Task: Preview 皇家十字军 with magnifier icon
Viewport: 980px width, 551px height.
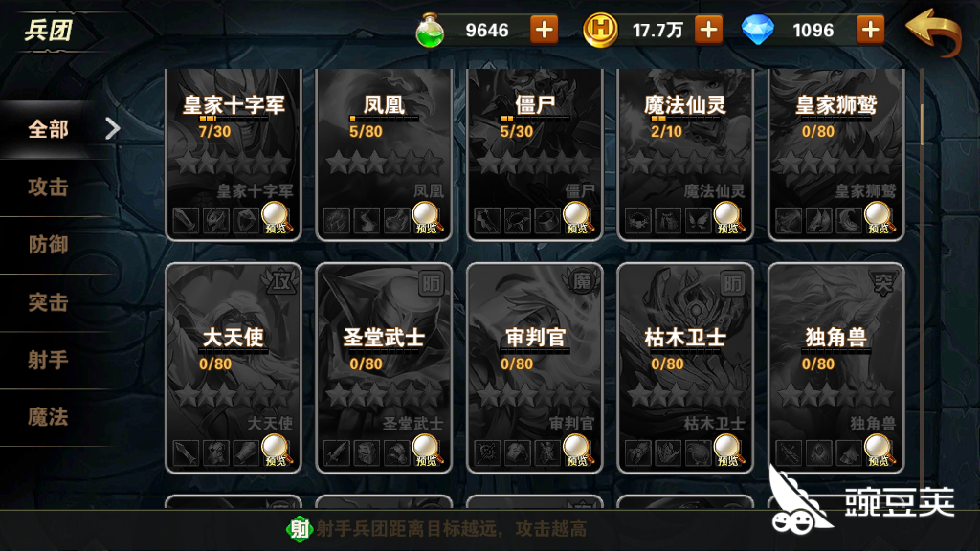Action: tap(276, 218)
